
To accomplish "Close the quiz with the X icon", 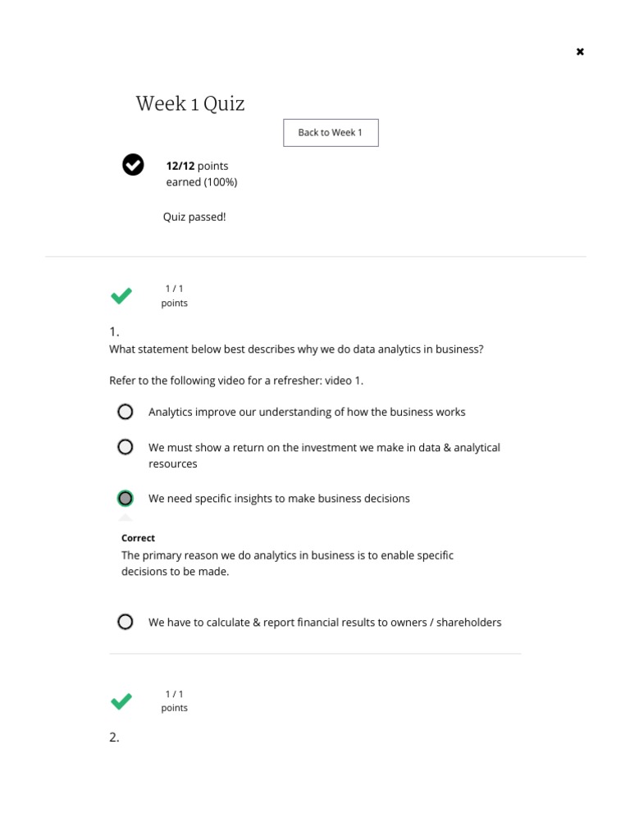I will (580, 52).
